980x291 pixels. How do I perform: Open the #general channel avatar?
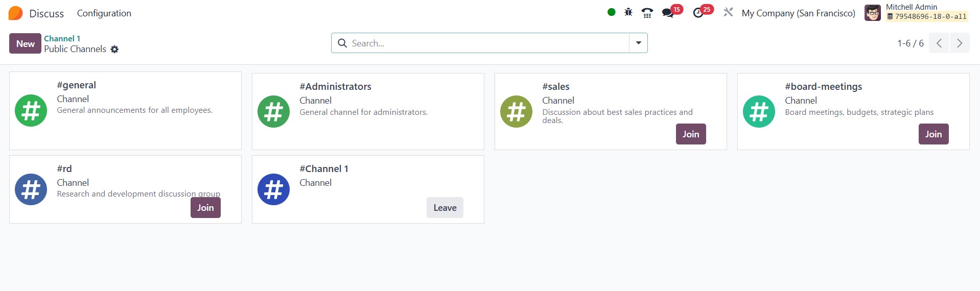[x=31, y=110]
